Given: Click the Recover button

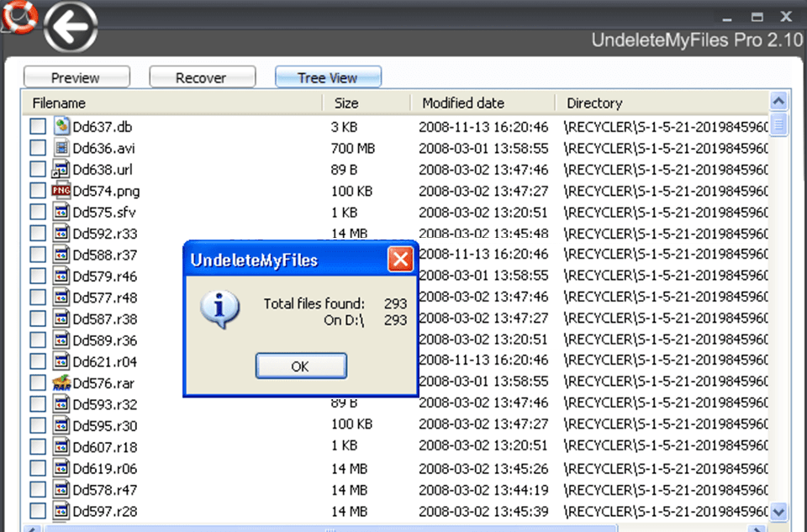Looking at the screenshot, I should 202,76.
